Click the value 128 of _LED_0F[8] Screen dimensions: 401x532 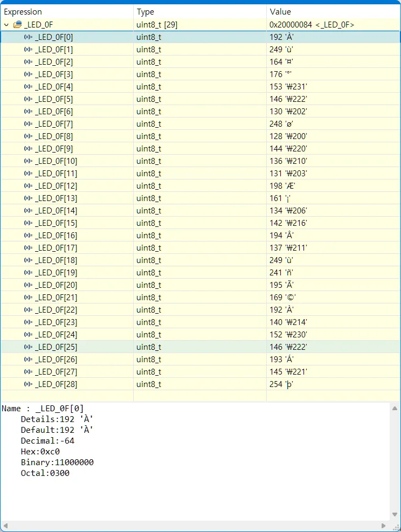click(x=288, y=136)
